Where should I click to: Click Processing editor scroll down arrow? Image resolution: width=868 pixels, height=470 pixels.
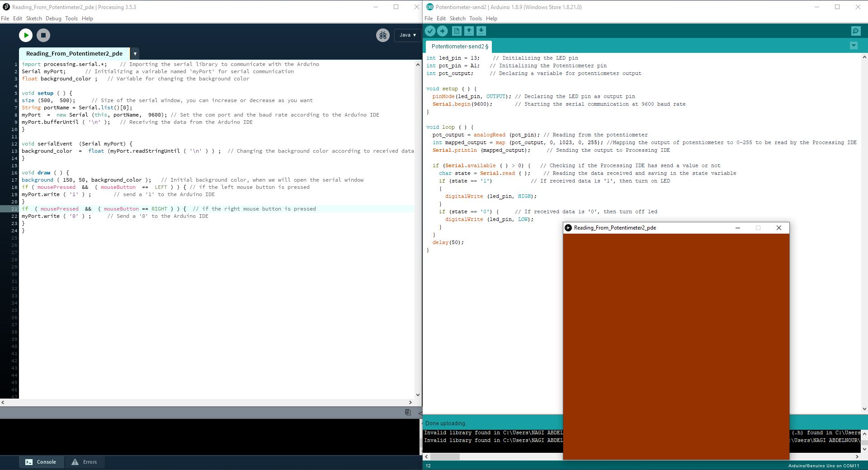point(418,395)
